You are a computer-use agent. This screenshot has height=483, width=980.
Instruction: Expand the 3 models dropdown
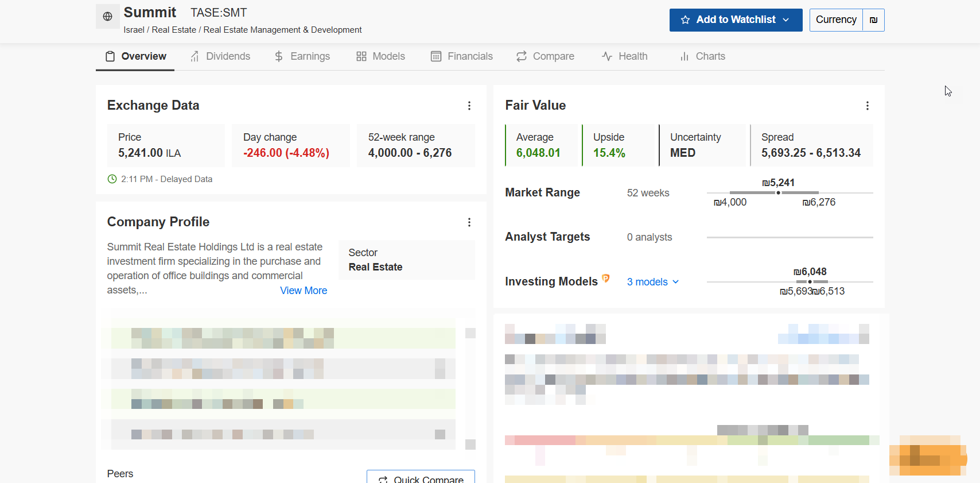pyautogui.click(x=653, y=282)
